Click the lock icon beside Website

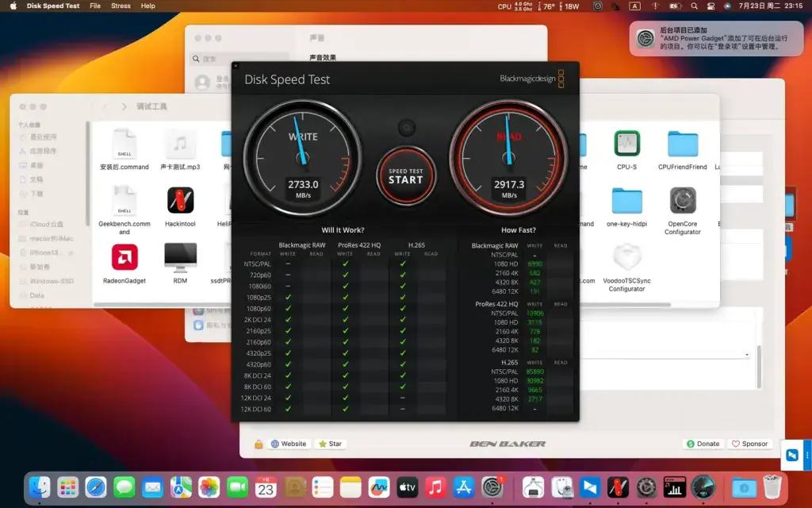(259, 444)
